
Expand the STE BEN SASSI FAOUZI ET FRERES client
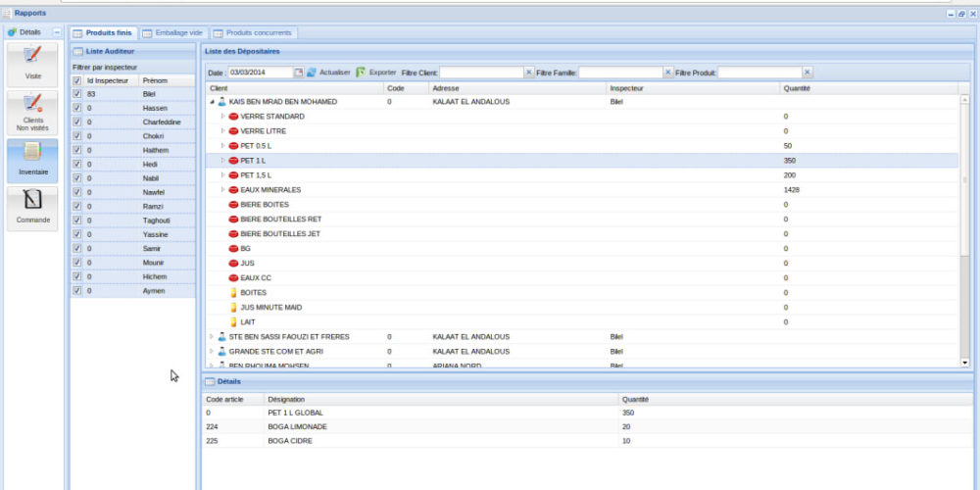pyautogui.click(x=211, y=336)
